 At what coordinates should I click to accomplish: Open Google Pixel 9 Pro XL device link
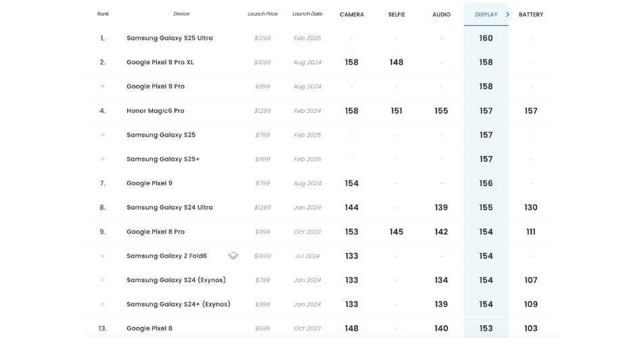[x=160, y=62]
